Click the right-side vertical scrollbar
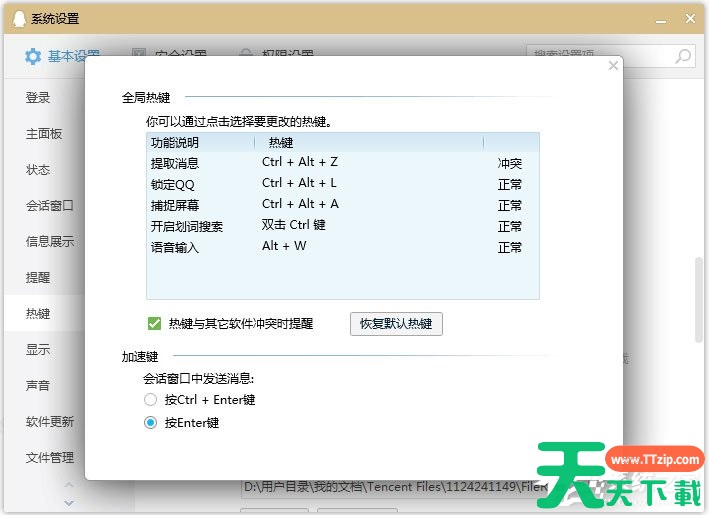 pyautogui.click(x=699, y=300)
